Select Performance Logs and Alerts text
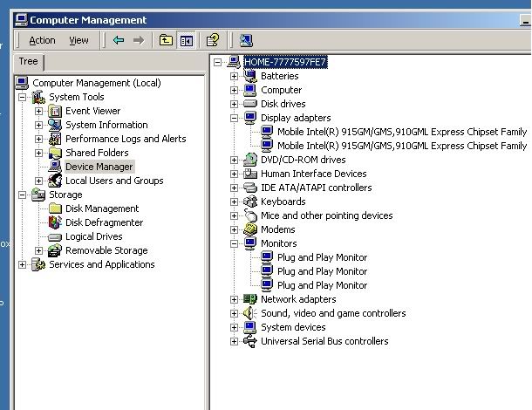This screenshot has width=532, height=410. [126, 139]
